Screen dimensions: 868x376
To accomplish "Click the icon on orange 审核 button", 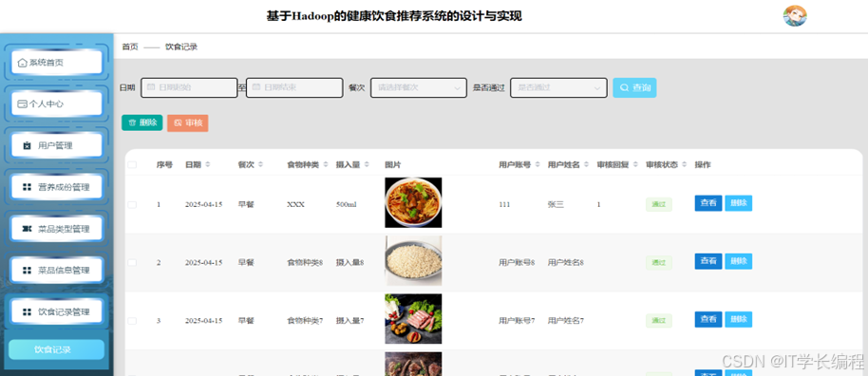I will coord(178,122).
